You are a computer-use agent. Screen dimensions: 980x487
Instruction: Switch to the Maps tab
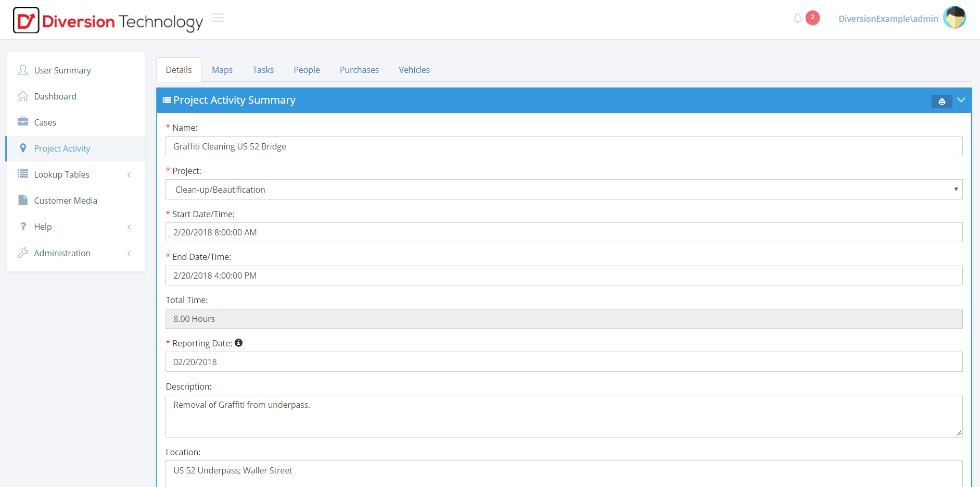click(222, 70)
